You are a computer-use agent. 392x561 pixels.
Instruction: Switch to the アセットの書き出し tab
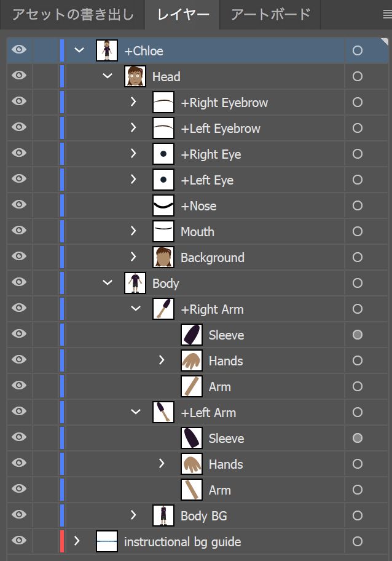(71, 15)
